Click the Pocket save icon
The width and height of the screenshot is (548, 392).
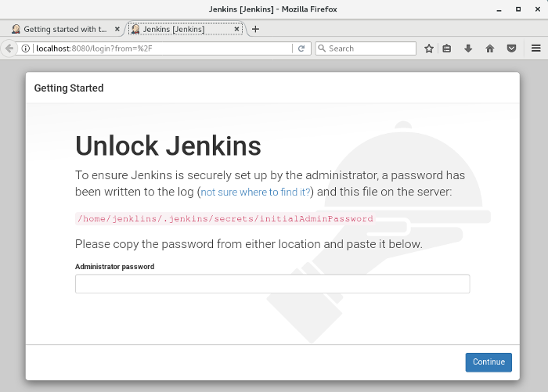(511, 49)
